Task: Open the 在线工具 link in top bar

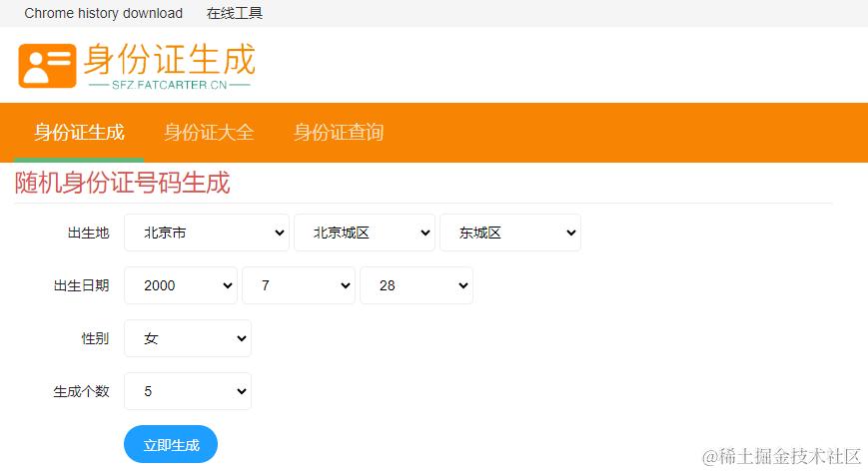Action: click(x=234, y=13)
